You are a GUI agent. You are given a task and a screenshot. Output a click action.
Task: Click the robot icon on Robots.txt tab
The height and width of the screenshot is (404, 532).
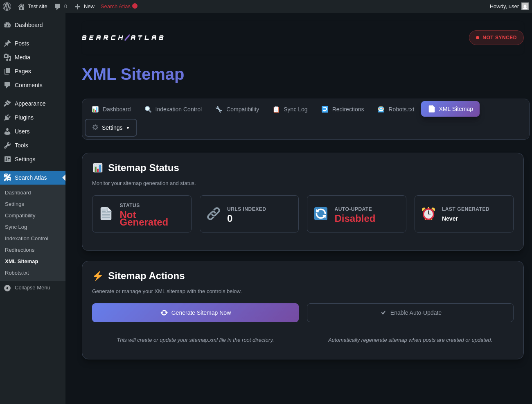coord(381,109)
